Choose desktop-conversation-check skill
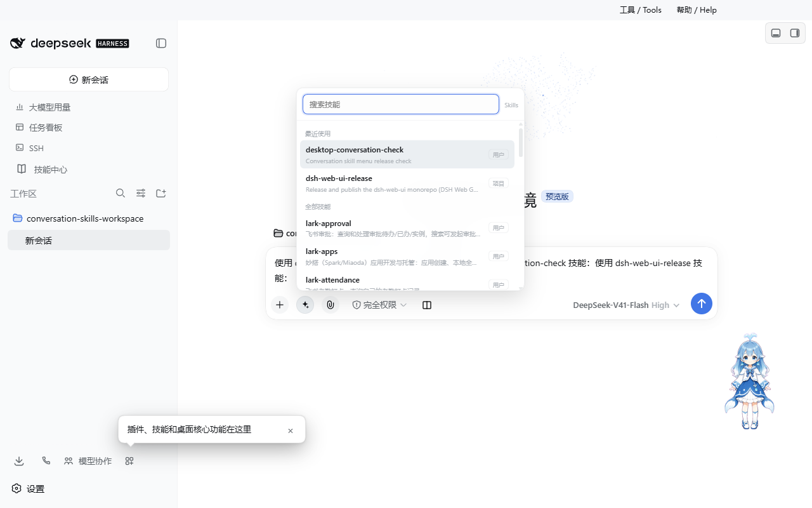812x508 pixels. tap(407, 154)
